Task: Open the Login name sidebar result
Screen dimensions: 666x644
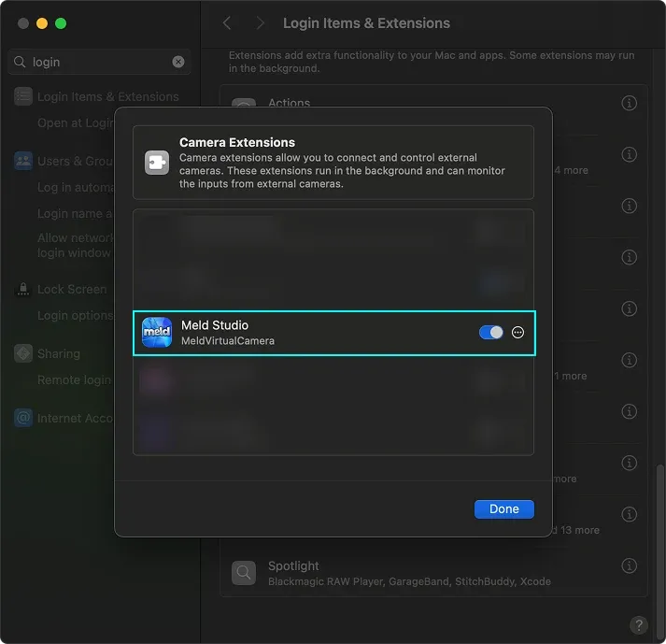Action: [x=75, y=213]
